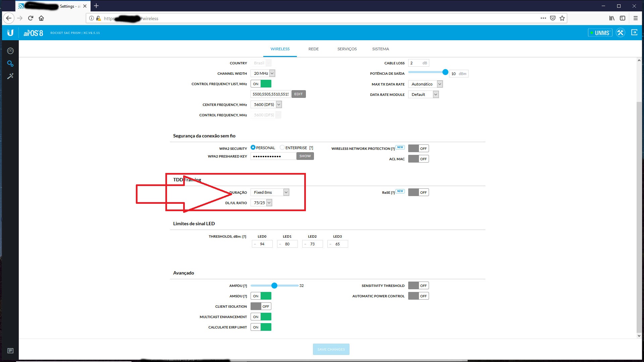Screen dimensions: 644x362
Task: Switch to the Sistema tab
Action: pos(380,49)
